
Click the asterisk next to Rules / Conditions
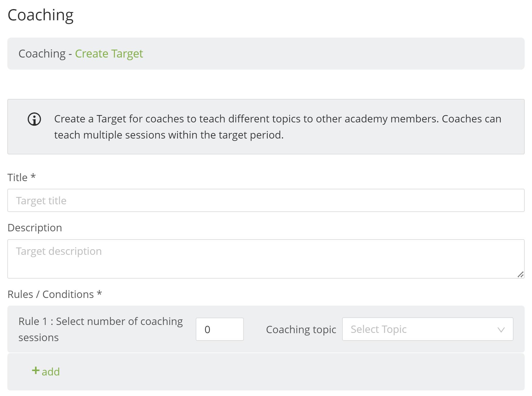[99, 293]
